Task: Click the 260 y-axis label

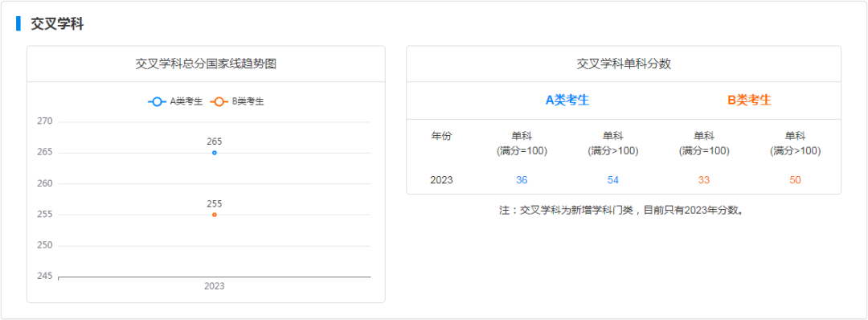Action: coord(45,183)
